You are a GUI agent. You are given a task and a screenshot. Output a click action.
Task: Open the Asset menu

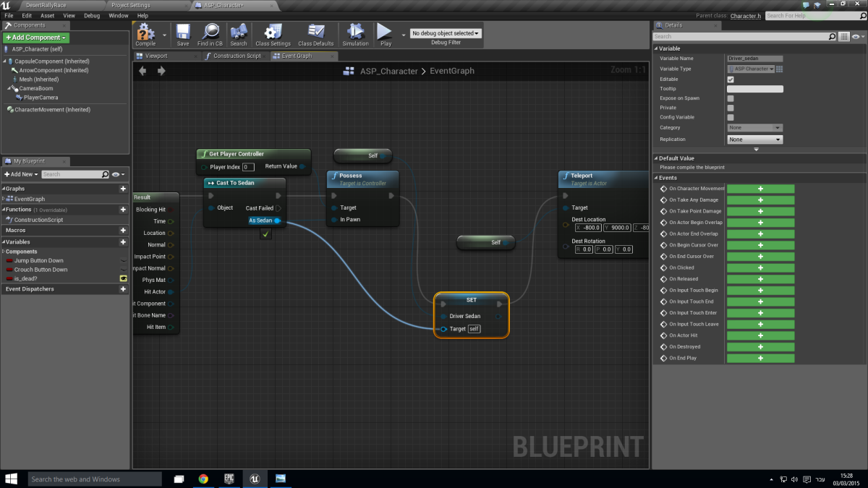[x=47, y=15]
